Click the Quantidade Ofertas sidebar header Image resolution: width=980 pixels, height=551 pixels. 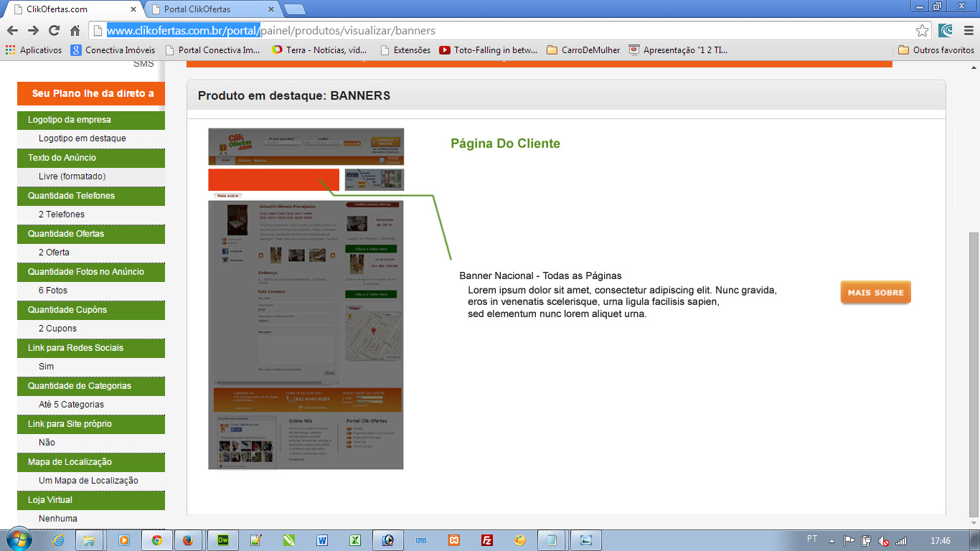(x=91, y=234)
